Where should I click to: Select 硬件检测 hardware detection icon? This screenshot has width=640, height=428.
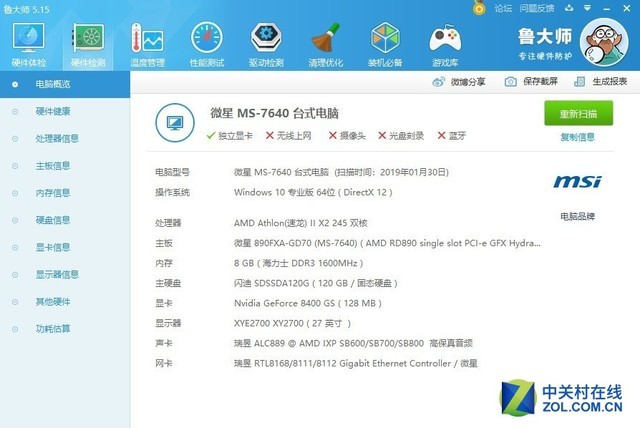pyautogui.click(x=88, y=45)
